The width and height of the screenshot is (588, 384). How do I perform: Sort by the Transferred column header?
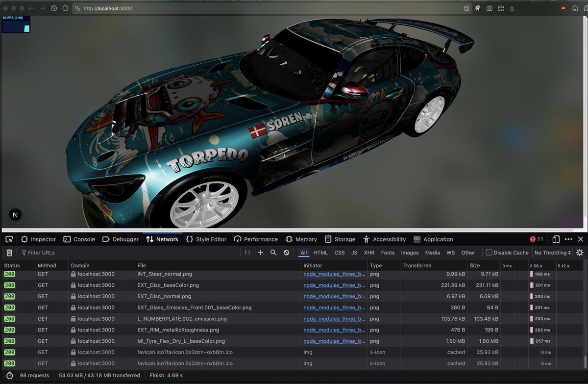click(434, 265)
